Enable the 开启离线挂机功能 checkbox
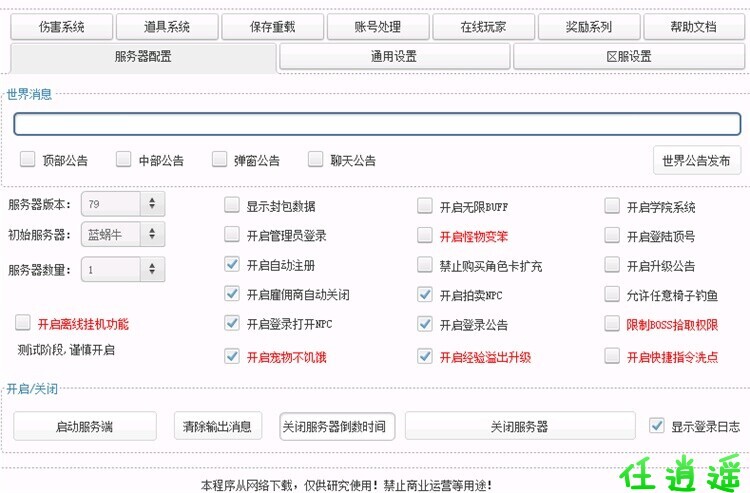Viewport: 750px width, 493px height. point(23,323)
